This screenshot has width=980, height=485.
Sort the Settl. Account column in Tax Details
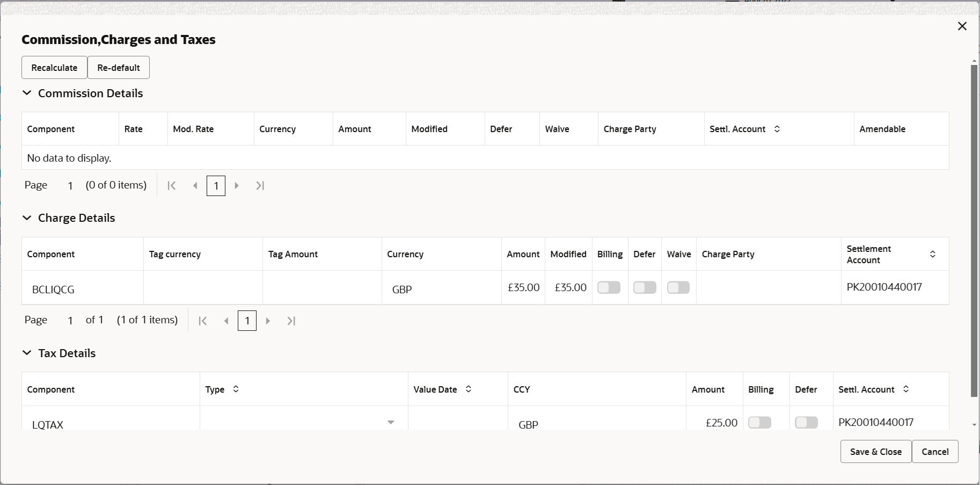coord(906,389)
